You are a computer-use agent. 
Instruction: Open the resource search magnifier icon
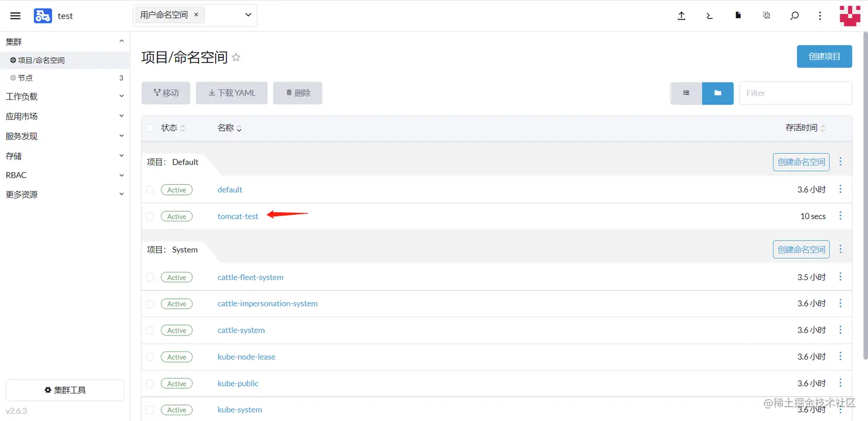795,16
